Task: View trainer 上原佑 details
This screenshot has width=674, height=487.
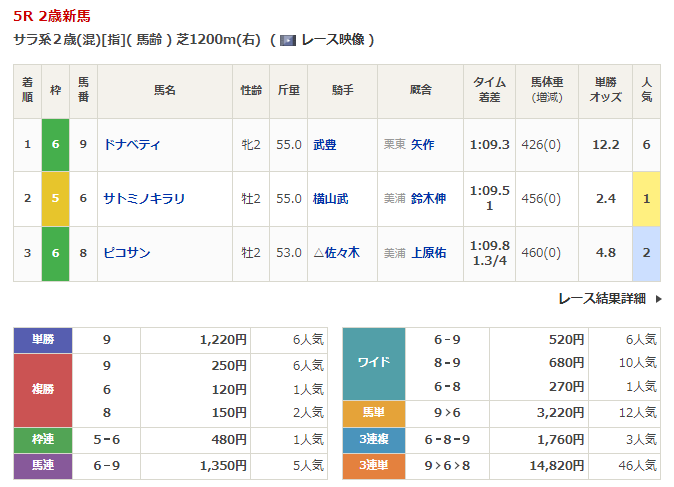Action: tap(428, 253)
